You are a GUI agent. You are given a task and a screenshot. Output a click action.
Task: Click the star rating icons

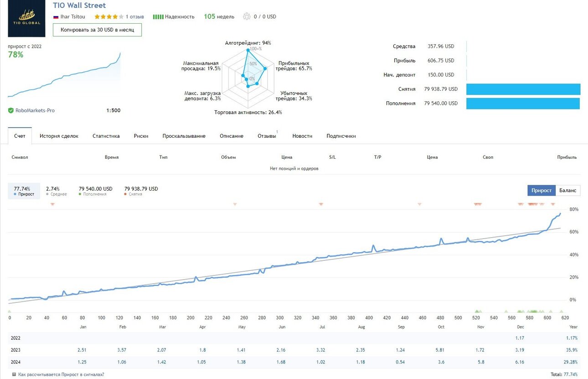click(109, 16)
